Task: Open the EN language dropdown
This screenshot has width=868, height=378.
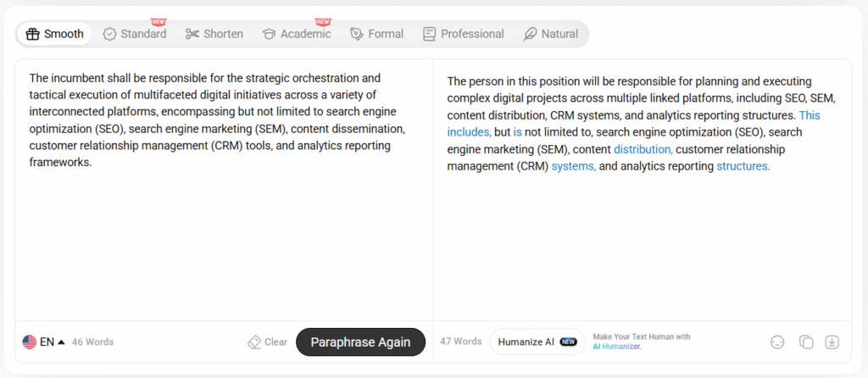Action: pyautogui.click(x=53, y=342)
